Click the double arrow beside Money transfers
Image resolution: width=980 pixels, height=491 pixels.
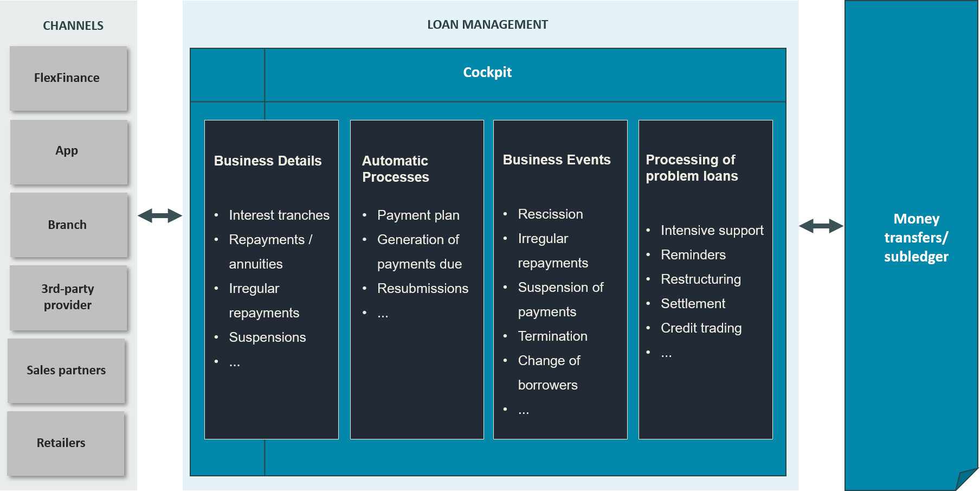click(x=821, y=226)
